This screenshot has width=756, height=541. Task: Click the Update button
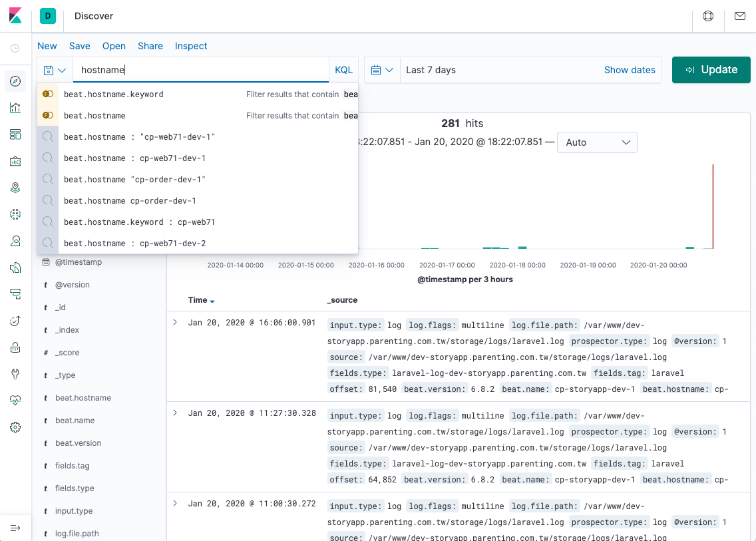[711, 70]
